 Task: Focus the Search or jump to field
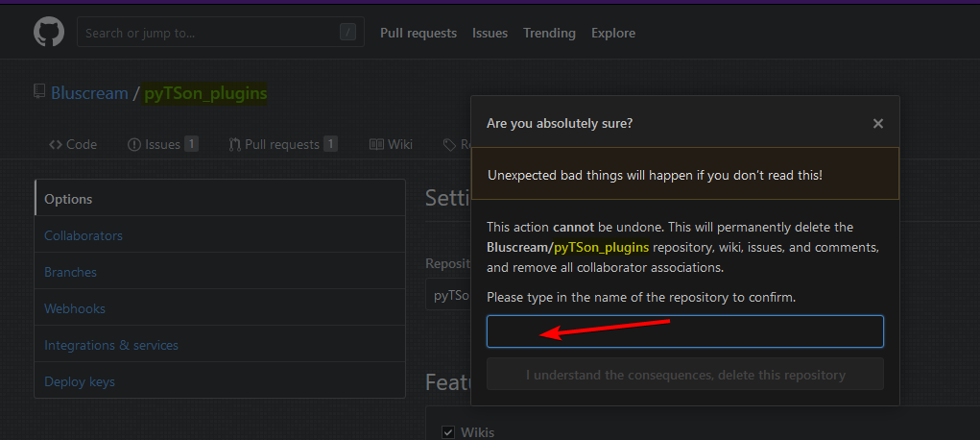pos(220,33)
